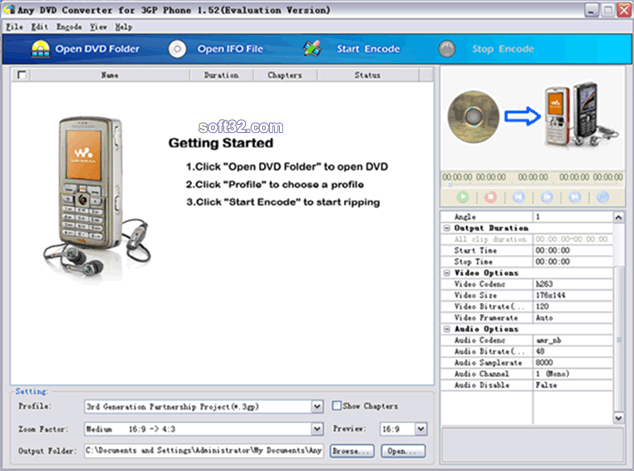Click the Chapters column header
Screen dimensions: 634x471
(285, 75)
